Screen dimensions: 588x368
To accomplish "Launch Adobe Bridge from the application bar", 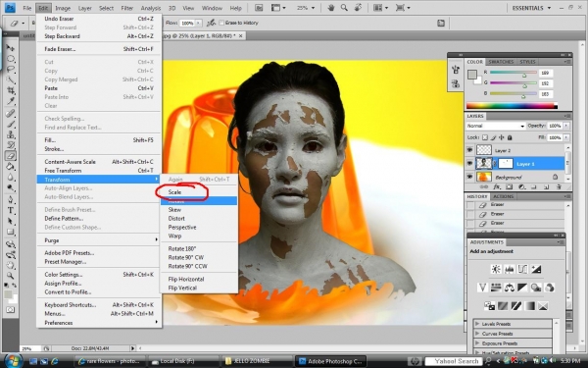I will [259, 8].
